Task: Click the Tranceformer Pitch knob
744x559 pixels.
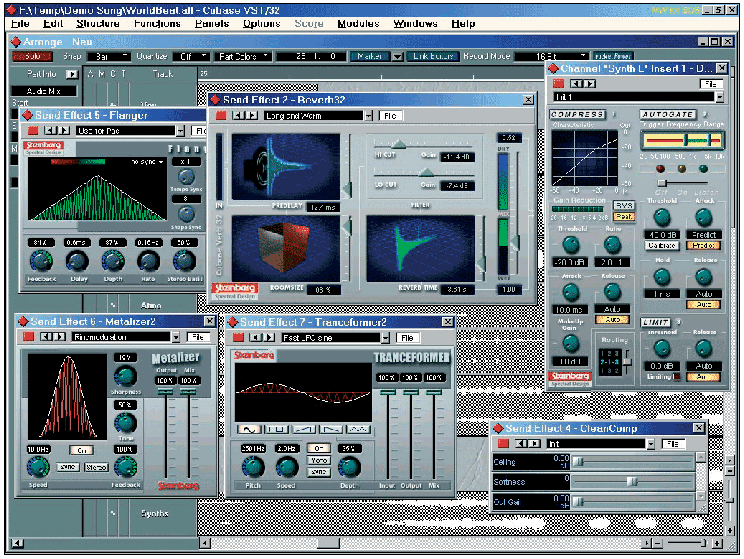Action: pyautogui.click(x=253, y=467)
